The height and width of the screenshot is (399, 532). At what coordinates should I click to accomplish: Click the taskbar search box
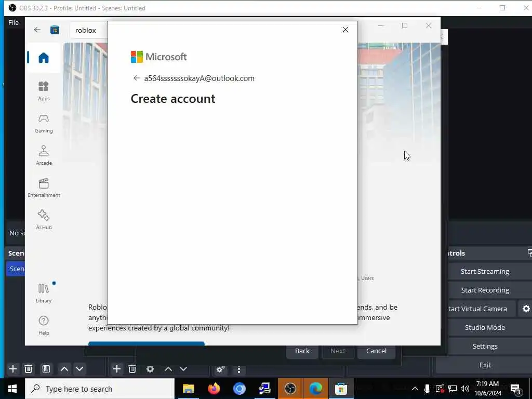pos(100,389)
